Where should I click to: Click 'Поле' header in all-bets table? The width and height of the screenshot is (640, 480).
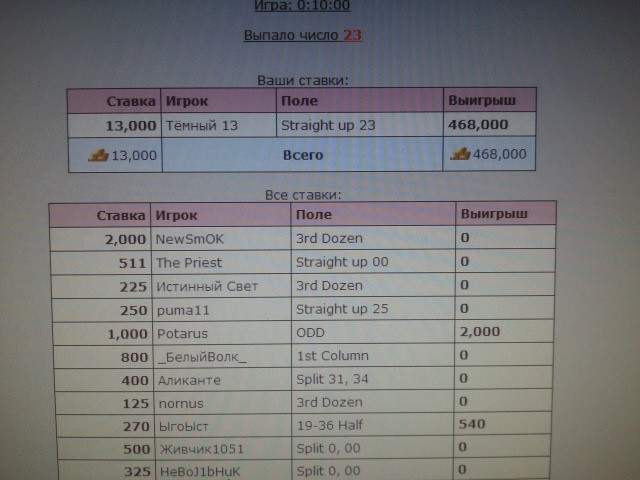tap(313, 215)
